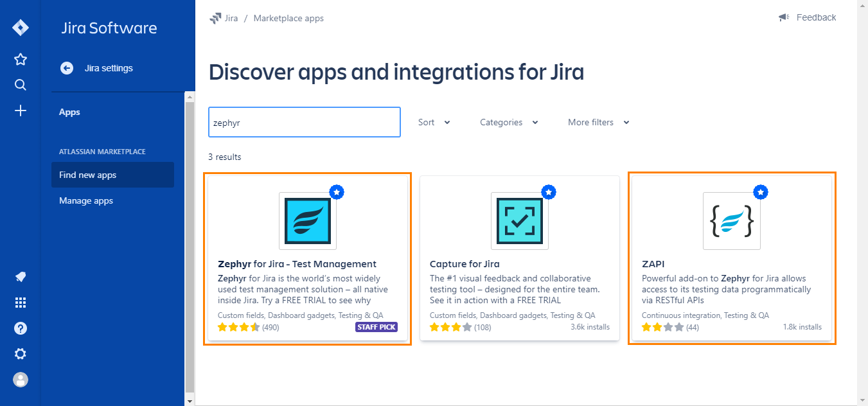The height and width of the screenshot is (406, 868).
Task: Click the 3.6k installs text
Action: (590, 327)
